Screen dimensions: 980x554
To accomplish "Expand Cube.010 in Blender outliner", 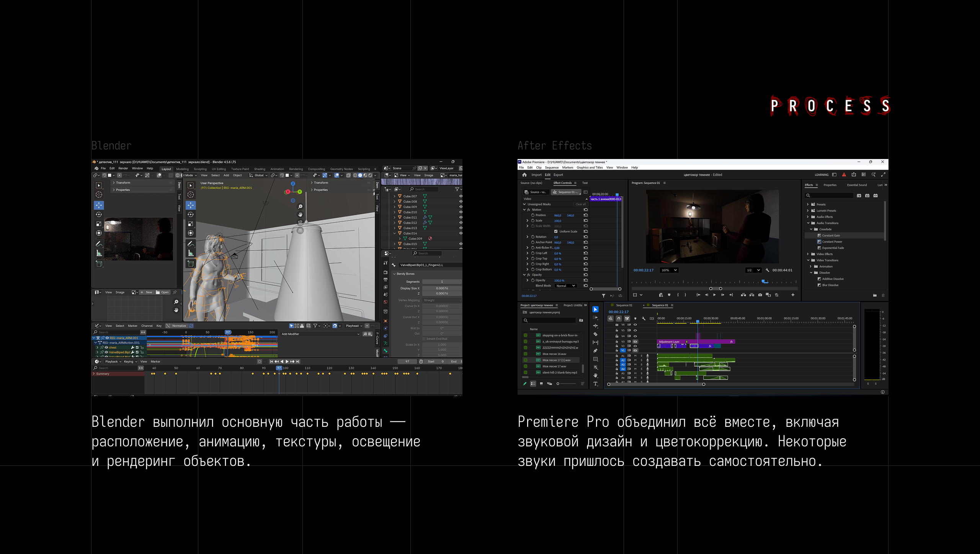I will point(395,212).
